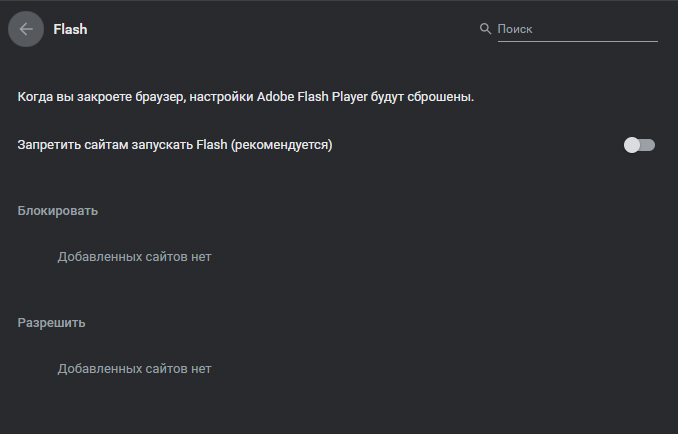Select the Блокировать section heading
The width and height of the screenshot is (678, 434).
point(58,211)
